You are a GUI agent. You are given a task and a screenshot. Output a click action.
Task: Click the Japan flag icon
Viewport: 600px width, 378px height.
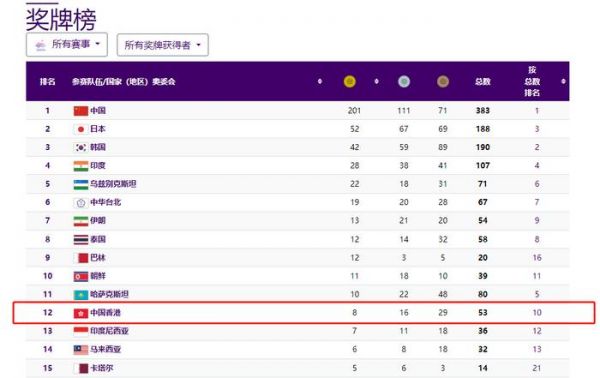[x=81, y=129]
